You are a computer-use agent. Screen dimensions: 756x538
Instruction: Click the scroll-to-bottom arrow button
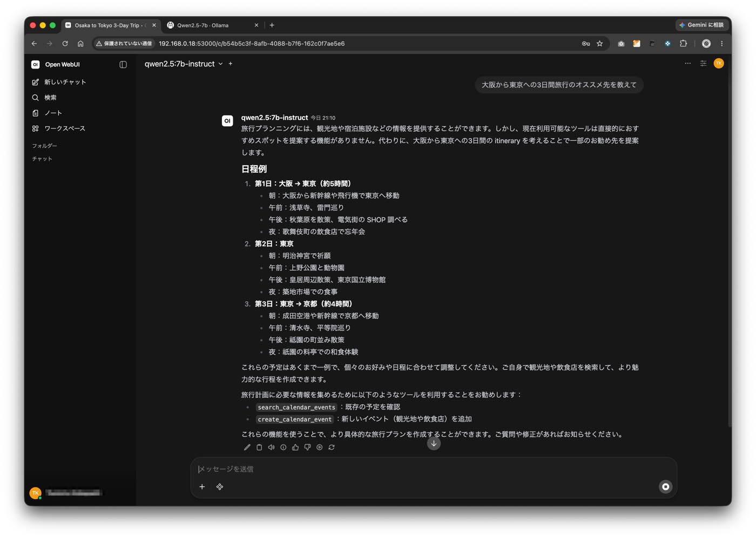click(x=434, y=444)
